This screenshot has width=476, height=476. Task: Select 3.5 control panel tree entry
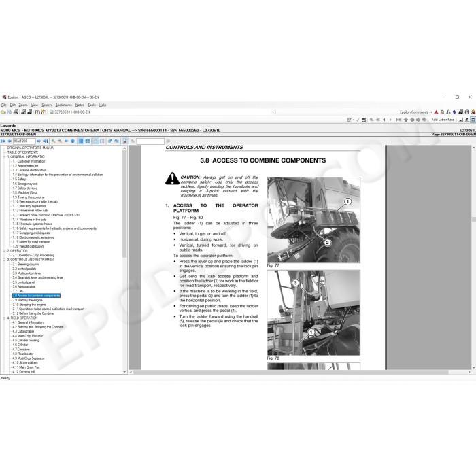(24, 282)
